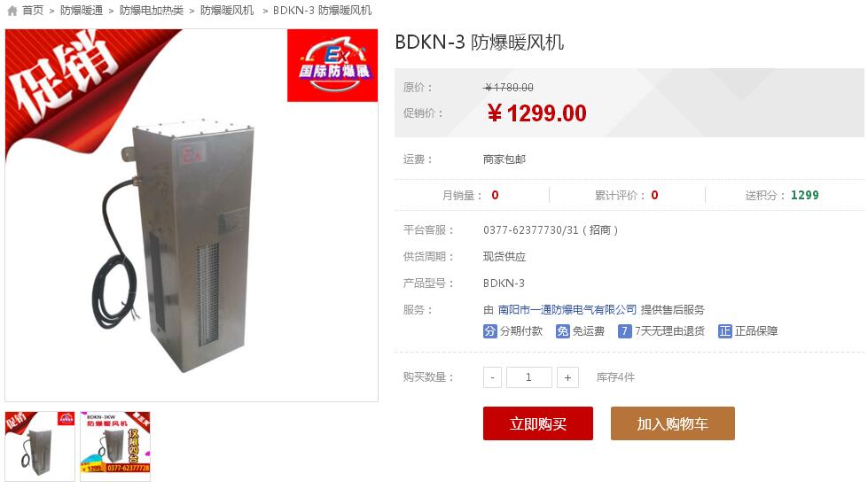Open 防爆暖通 breadcrumb category

(82, 11)
